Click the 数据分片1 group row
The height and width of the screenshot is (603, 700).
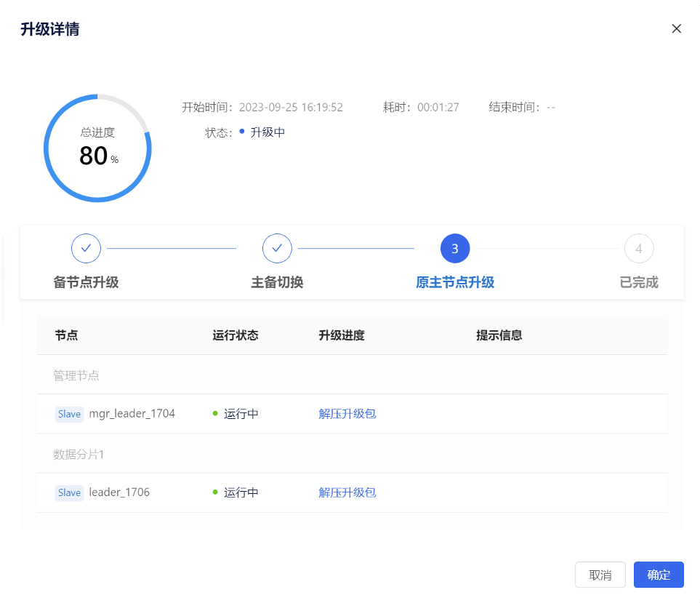(x=353, y=454)
